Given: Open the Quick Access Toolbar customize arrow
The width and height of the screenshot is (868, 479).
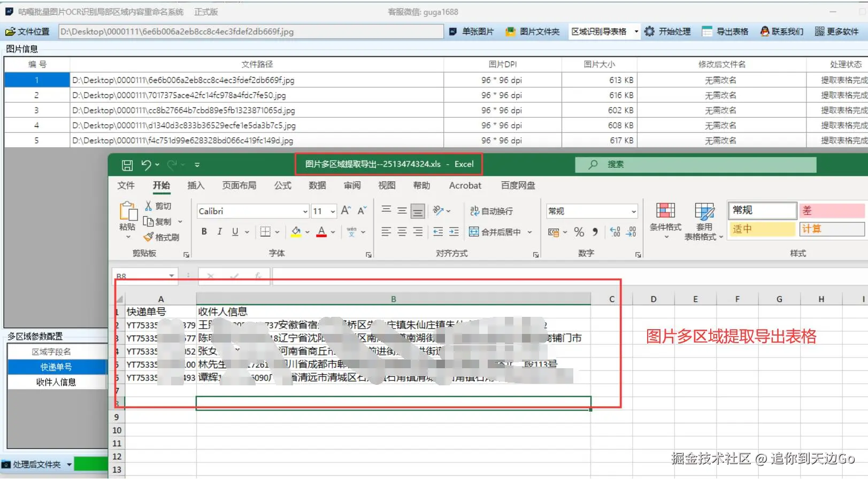Looking at the screenshot, I should [197, 165].
